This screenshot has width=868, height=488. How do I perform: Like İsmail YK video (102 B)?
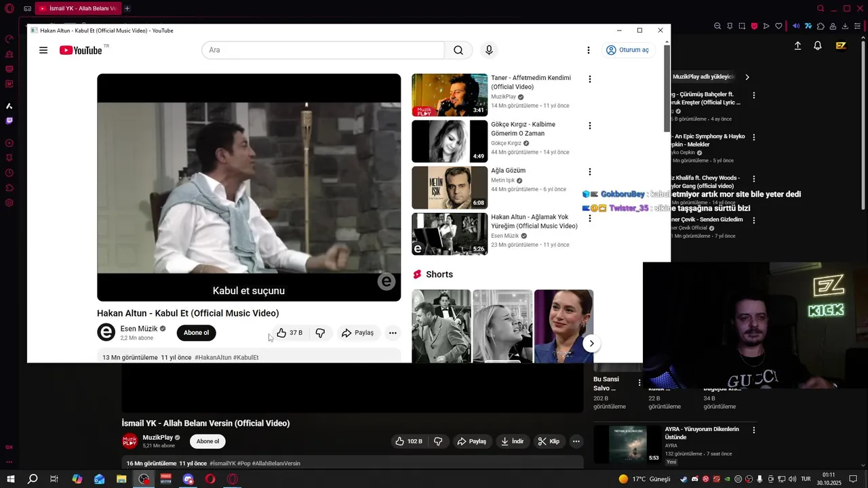[x=409, y=441]
